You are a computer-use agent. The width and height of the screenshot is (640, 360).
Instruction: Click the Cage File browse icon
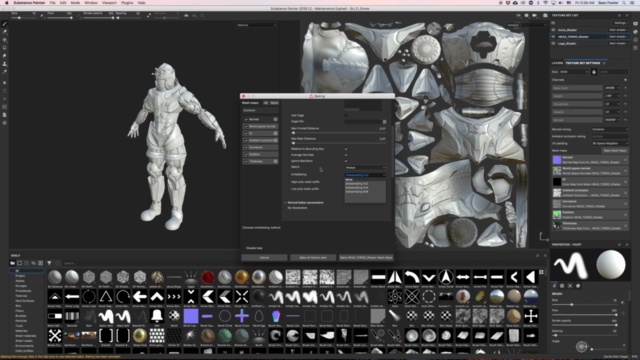click(384, 122)
